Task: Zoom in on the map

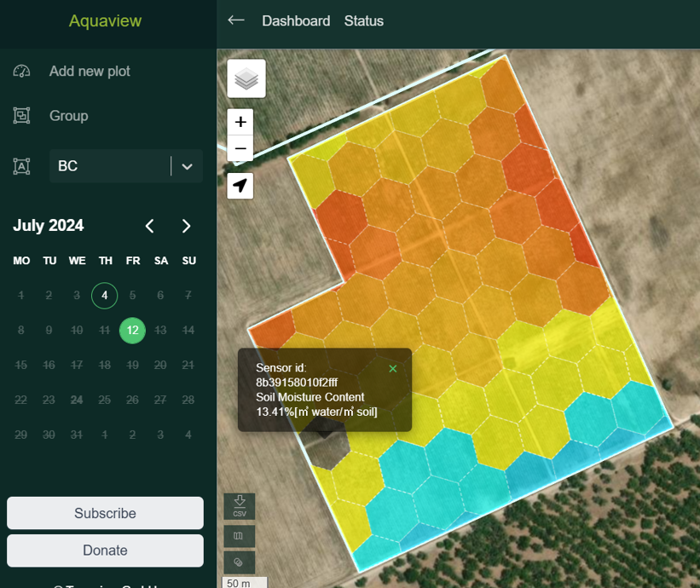Action: point(240,122)
